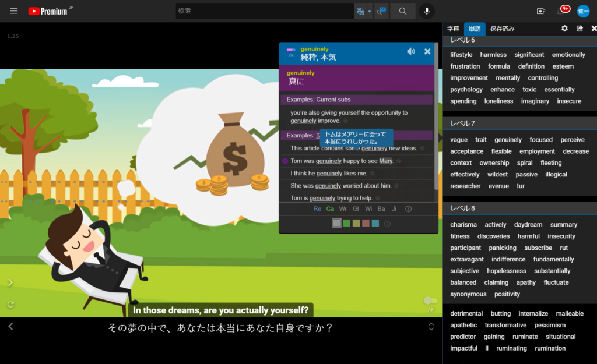Switch to the 字幕 tab
The height and width of the screenshot is (364, 597).
tap(453, 29)
